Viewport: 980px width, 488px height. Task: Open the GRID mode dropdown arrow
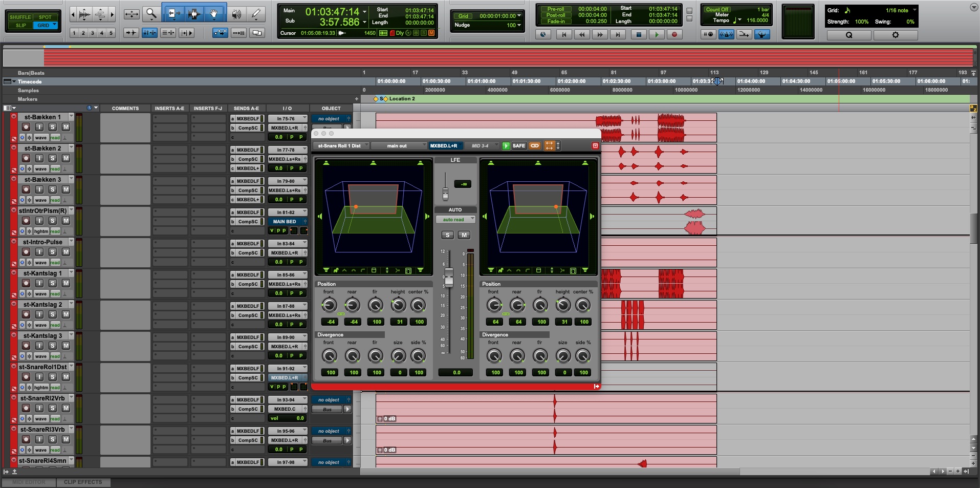click(x=54, y=25)
